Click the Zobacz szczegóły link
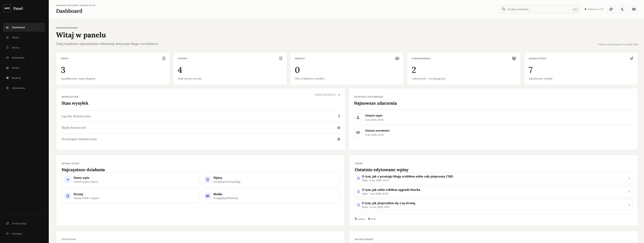The image size is (644, 243). point(327,95)
